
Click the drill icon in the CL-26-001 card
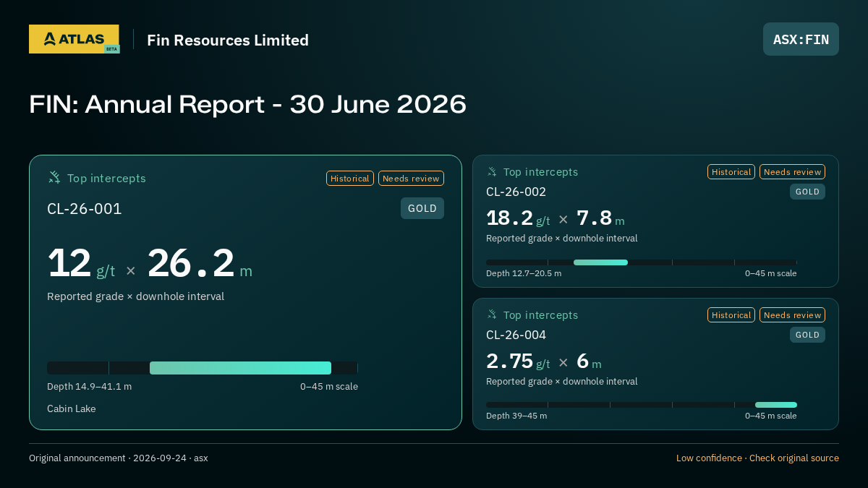click(x=54, y=178)
